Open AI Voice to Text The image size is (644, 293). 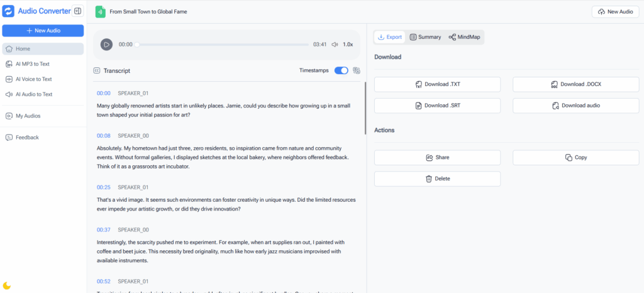(x=43, y=79)
